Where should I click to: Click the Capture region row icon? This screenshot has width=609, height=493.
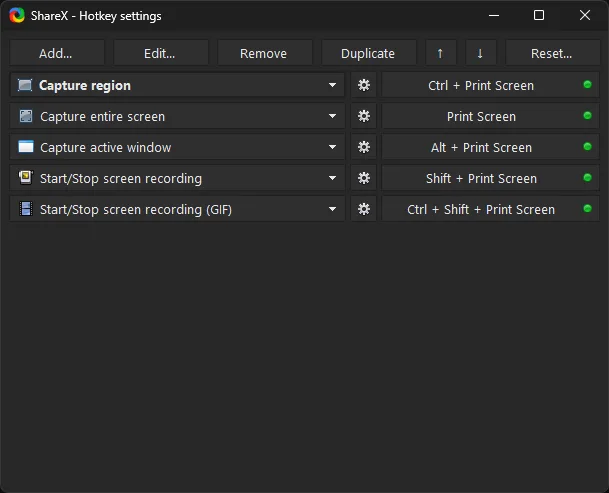click(25, 85)
